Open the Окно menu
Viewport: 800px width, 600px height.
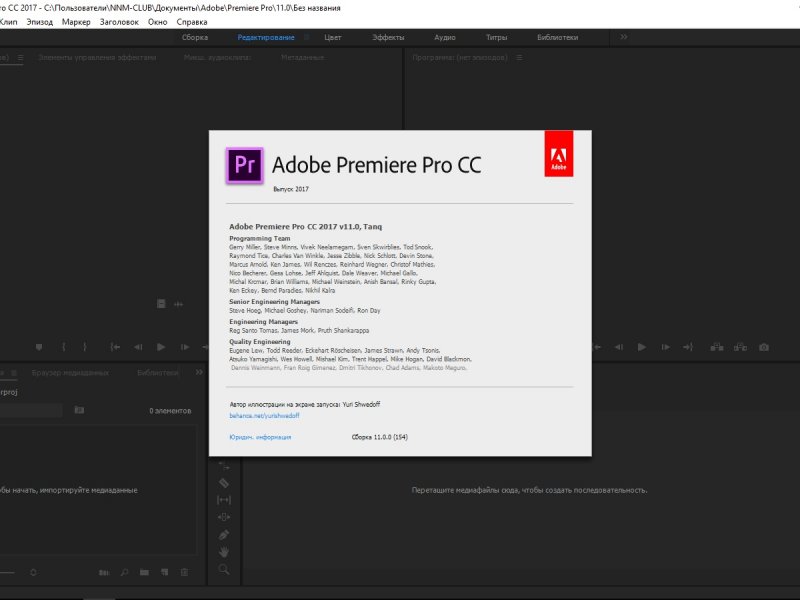tap(158, 22)
